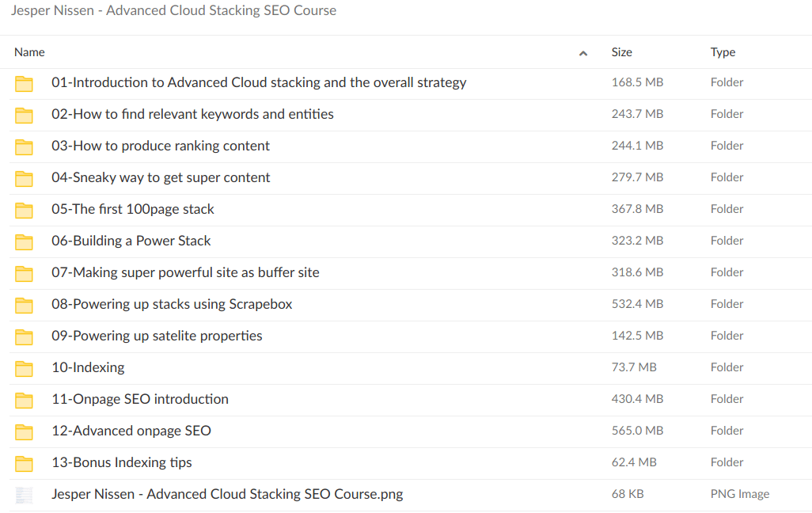The height and width of the screenshot is (513, 812).
Task: Select the Jesper Nissen course PNG file
Action: pos(227,494)
